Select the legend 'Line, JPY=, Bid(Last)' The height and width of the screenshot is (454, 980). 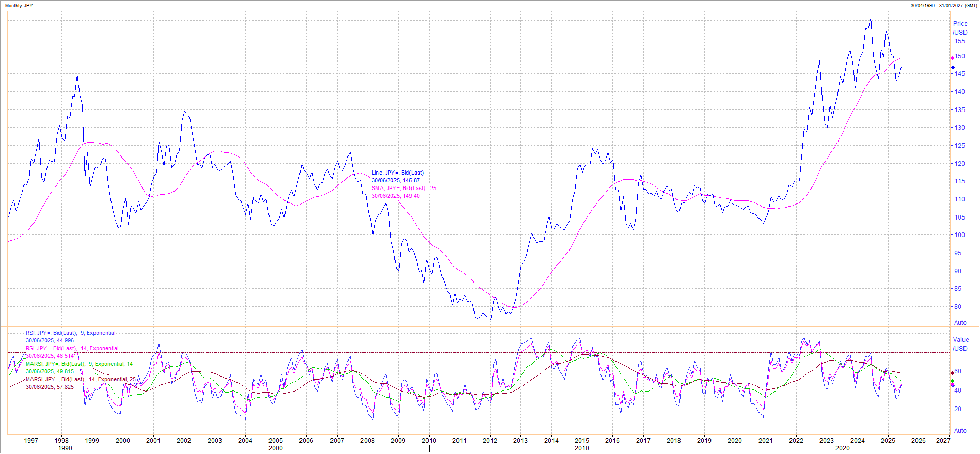(x=398, y=173)
